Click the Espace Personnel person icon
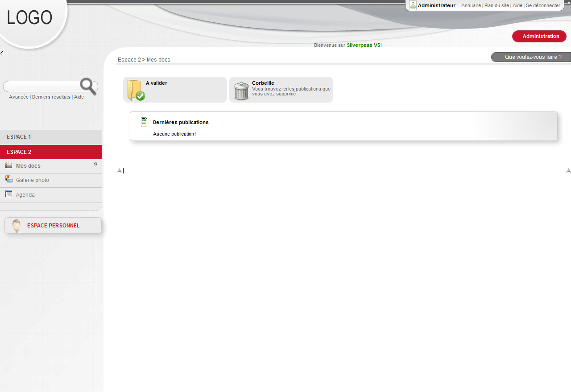The height and width of the screenshot is (392, 571). 17,226
